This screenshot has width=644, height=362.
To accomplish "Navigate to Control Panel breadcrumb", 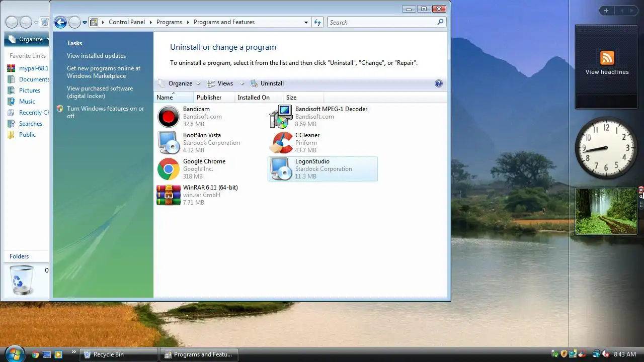I will [x=127, y=22].
